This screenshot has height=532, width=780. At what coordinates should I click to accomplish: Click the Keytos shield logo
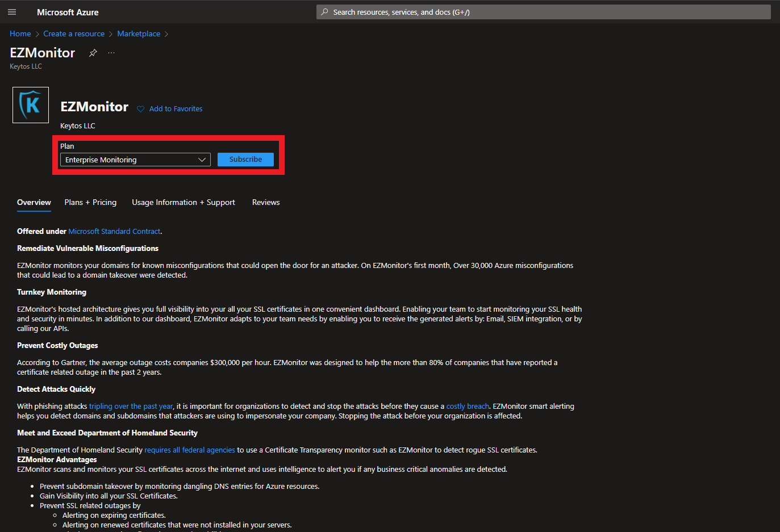31,105
